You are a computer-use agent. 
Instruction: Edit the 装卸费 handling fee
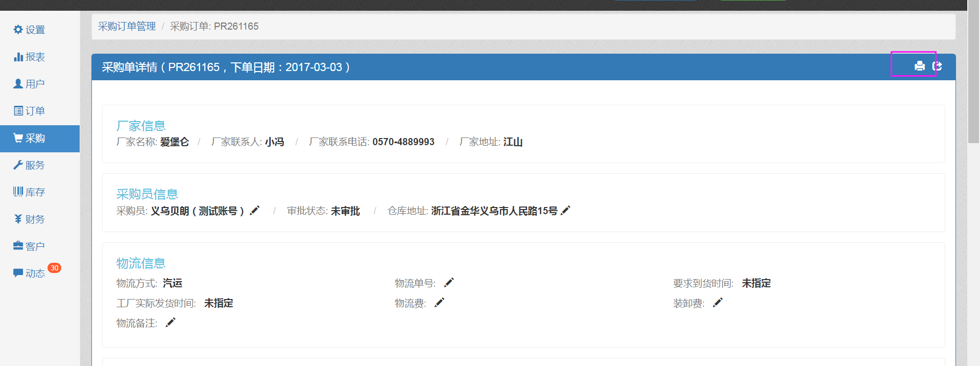click(x=717, y=303)
